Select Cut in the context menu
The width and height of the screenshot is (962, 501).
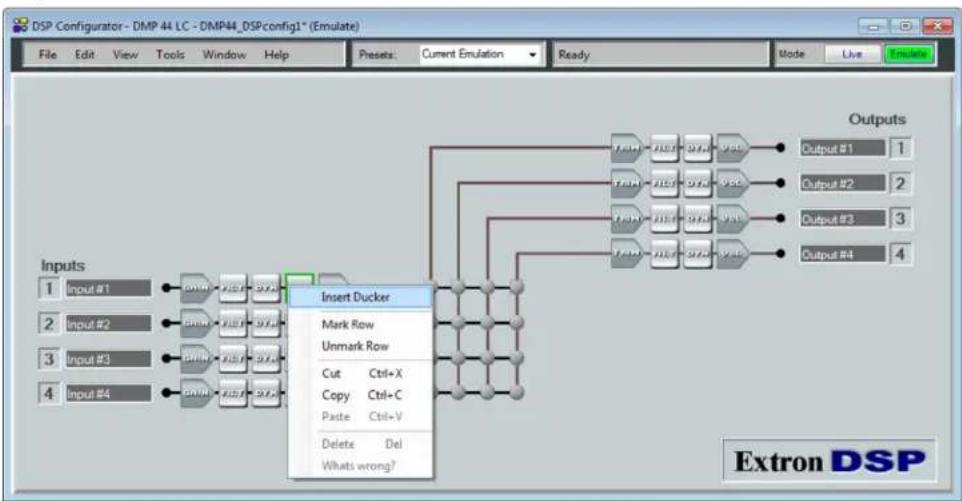click(x=361, y=373)
